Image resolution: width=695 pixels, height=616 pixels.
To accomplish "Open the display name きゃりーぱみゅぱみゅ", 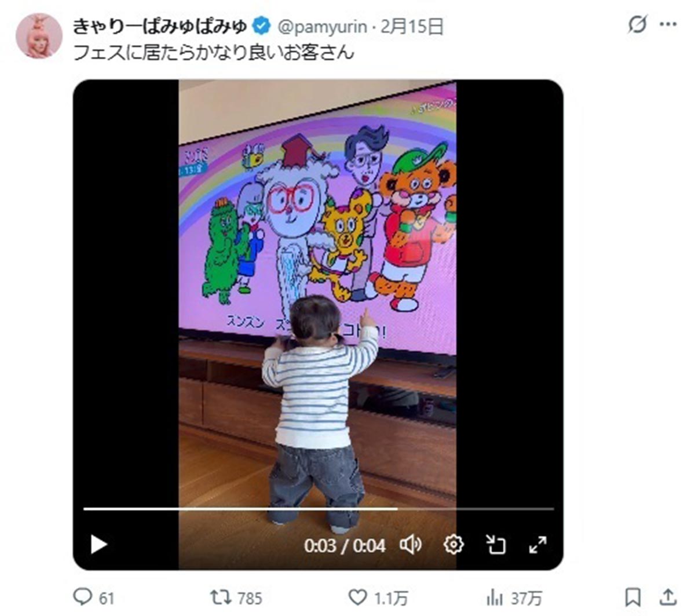I will tap(160, 26).
